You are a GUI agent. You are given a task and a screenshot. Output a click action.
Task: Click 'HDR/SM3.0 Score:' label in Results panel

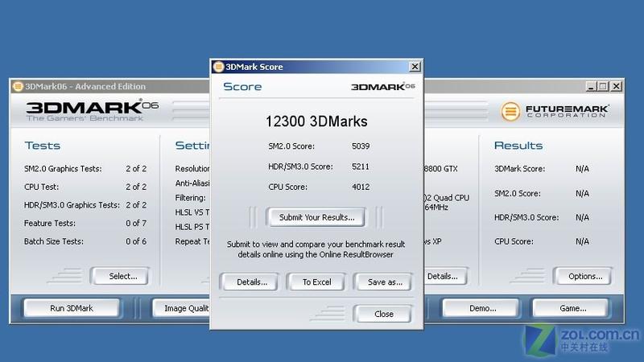[x=526, y=217]
